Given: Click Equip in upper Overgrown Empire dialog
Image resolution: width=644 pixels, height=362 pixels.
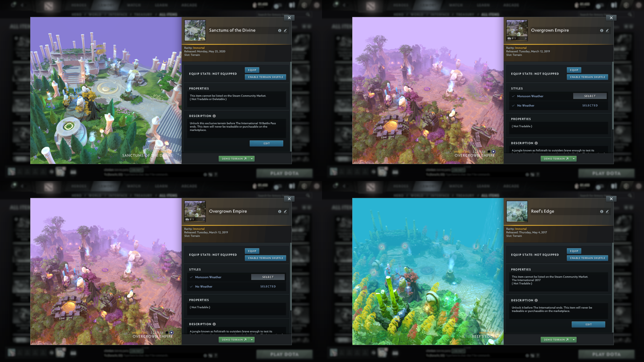Looking at the screenshot, I should [x=574, y=70].
